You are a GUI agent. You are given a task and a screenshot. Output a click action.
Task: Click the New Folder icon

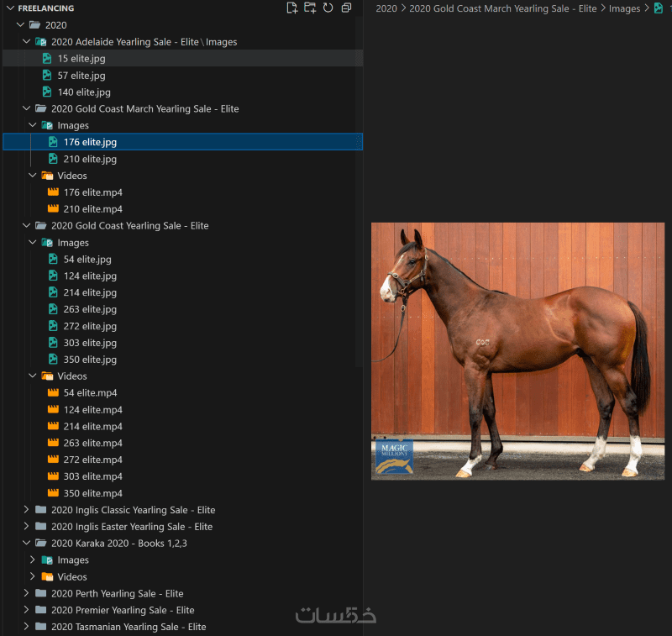coord(310,8)
